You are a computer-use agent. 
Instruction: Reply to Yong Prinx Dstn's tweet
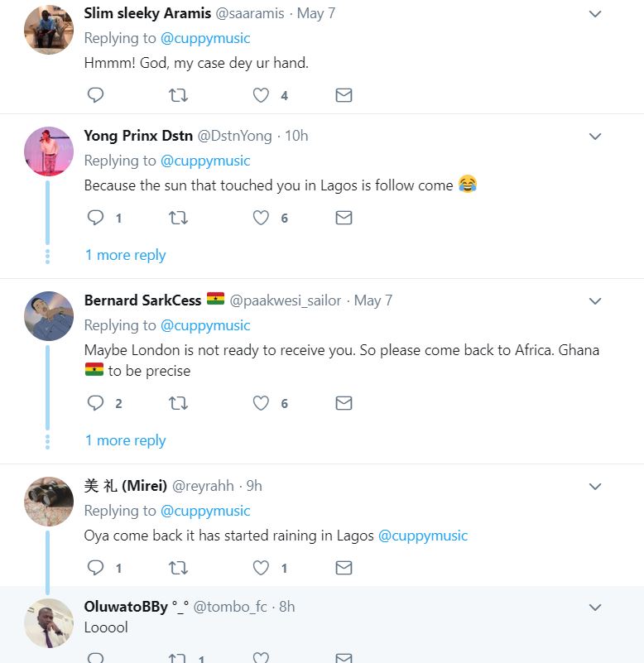[96, 218]
